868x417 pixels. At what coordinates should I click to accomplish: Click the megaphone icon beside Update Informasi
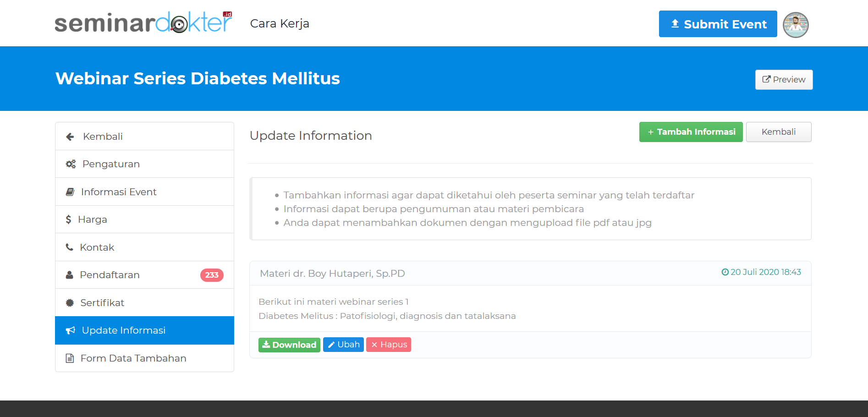[70, 330]
